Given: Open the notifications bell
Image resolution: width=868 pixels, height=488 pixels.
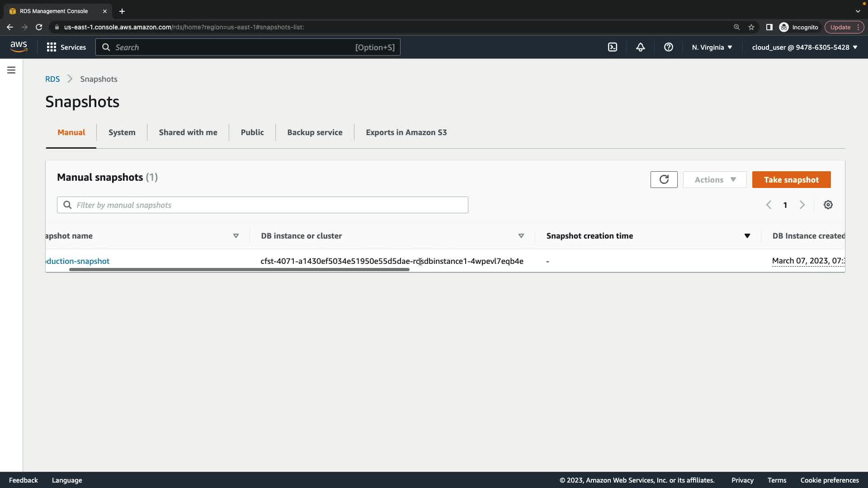Looking at the screenshot, I should click(640, 47).
